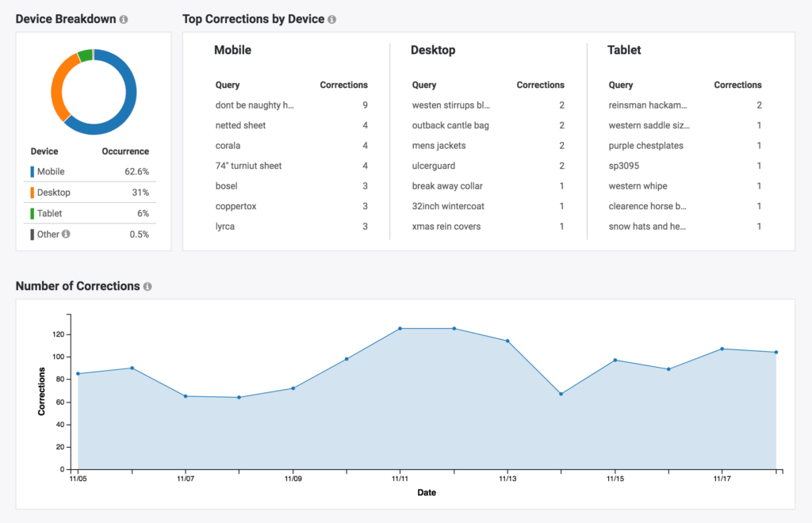The image size is (812, 523).
Task: Select the 'sp3095' tablet query
Action: [x=624, y=166]
